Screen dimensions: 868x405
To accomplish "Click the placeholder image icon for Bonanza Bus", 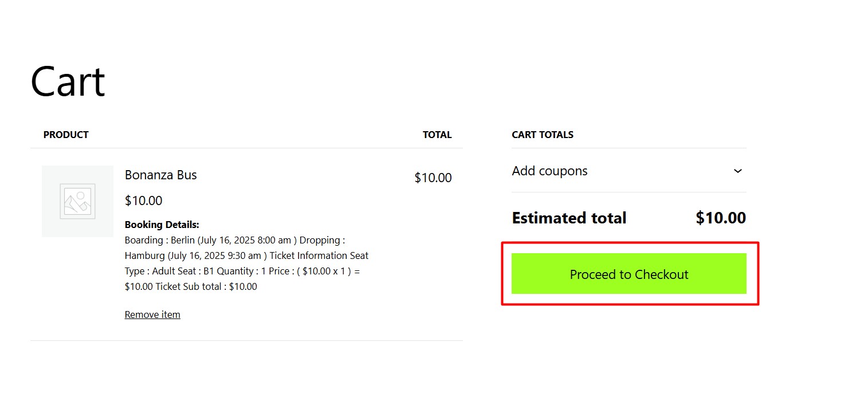I will pyautogui.click(x=77, y=201).
